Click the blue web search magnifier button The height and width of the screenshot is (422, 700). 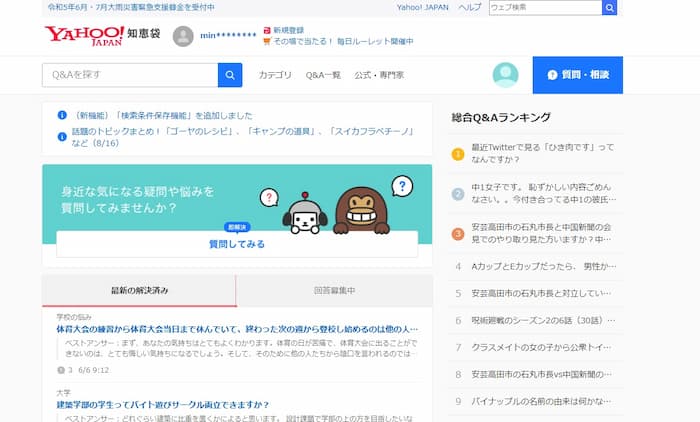(x=609, y=8)
